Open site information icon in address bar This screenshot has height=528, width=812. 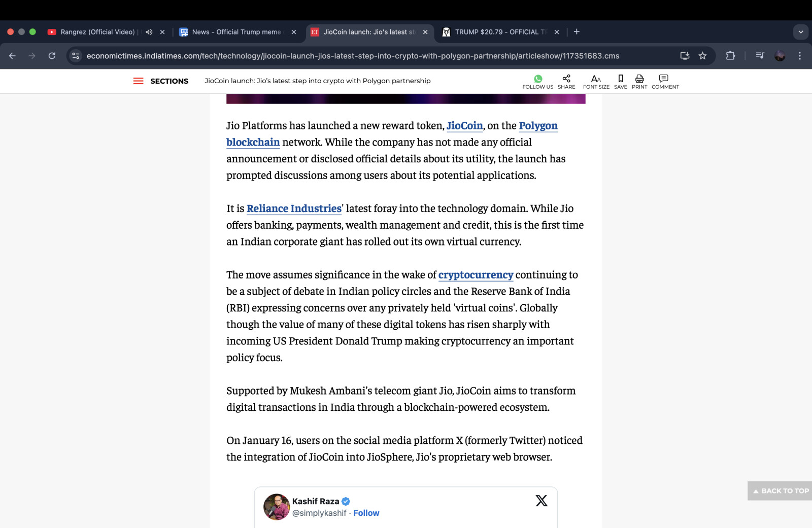76,56
